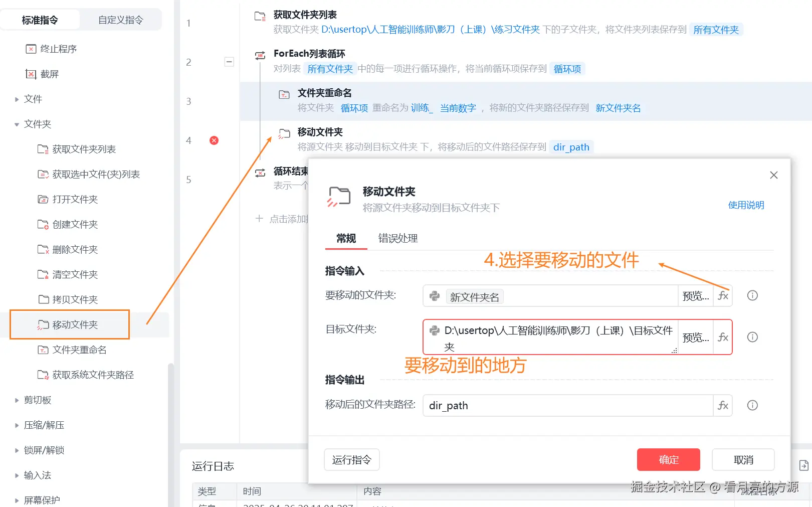Click the 所有文件夹 variable in step 1
The height and width of the screenshot is (507, 812).
pos(716,30)
